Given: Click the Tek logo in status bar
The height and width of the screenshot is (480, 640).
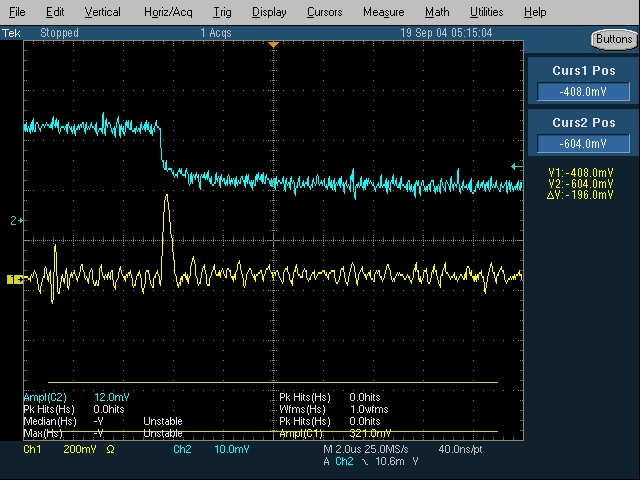Looking at the screenshot, I should pyautogui.click(x=11, y=33).
